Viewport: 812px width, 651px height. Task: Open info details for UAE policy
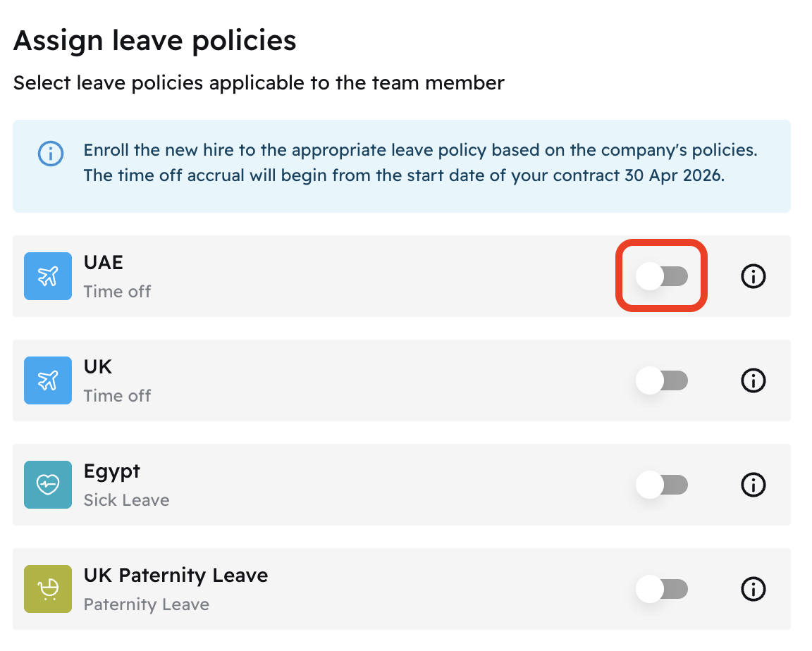click(x=753, y=276)
